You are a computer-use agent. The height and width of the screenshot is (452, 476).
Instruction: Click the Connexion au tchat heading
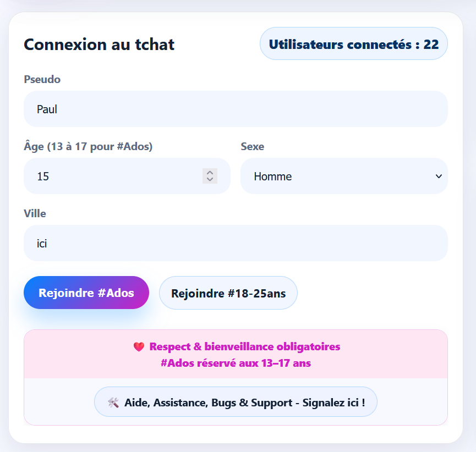[x=99, y=45]
